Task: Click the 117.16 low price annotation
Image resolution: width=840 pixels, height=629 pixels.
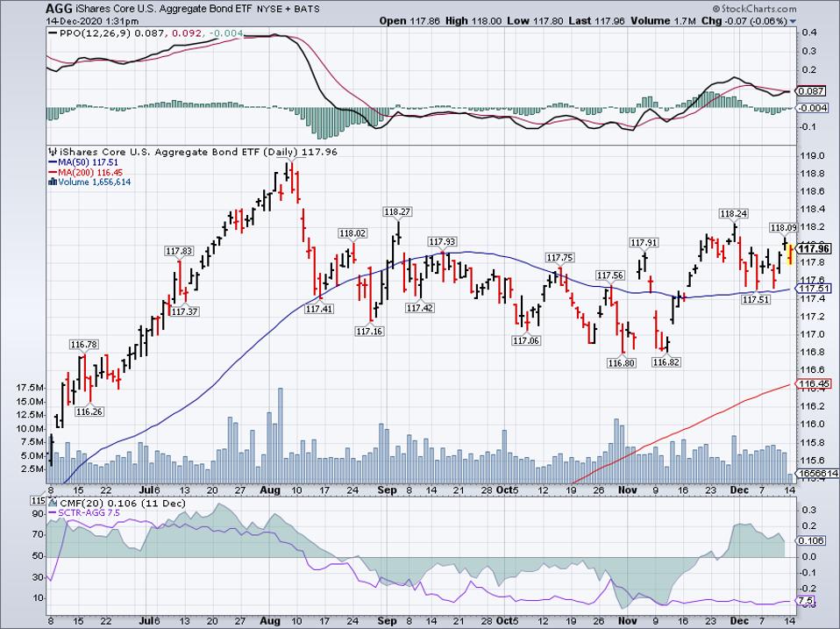Action: coord(369,331)
